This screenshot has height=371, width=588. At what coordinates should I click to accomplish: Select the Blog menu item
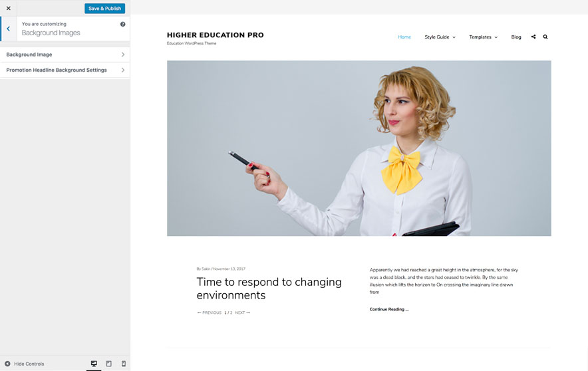point(516,37)
